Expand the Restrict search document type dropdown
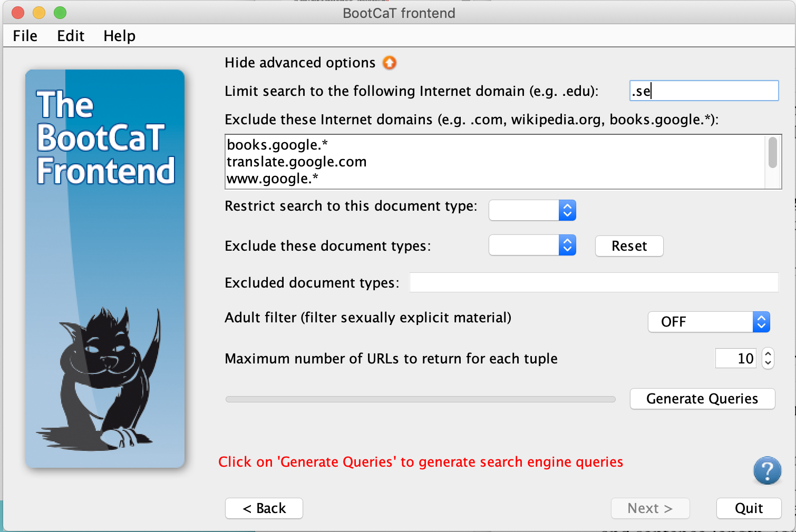Screen dimensions: 796x532 (x=532, y=210)
